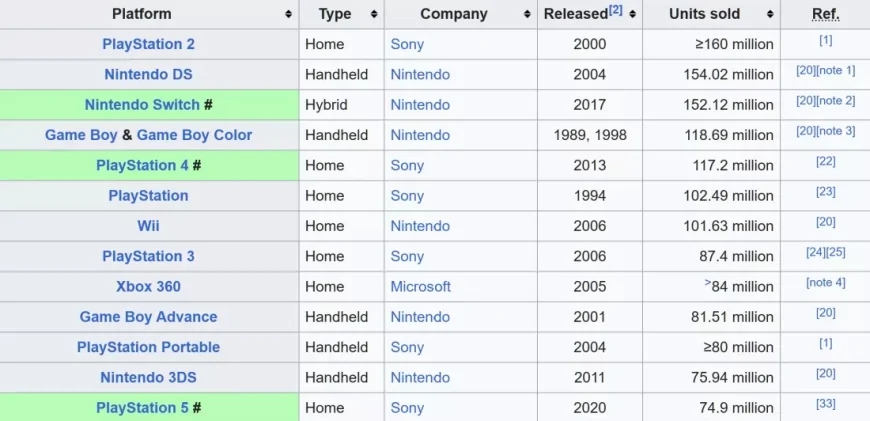870x421 pixels.
Task: Open the PlayStation 2 article link
Action: tap(148, 44)
